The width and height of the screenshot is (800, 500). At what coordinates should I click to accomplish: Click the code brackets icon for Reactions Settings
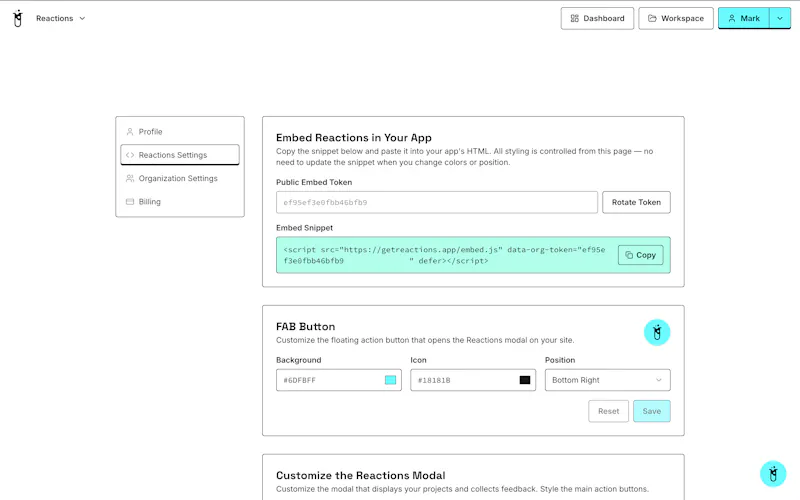point(130,155)
